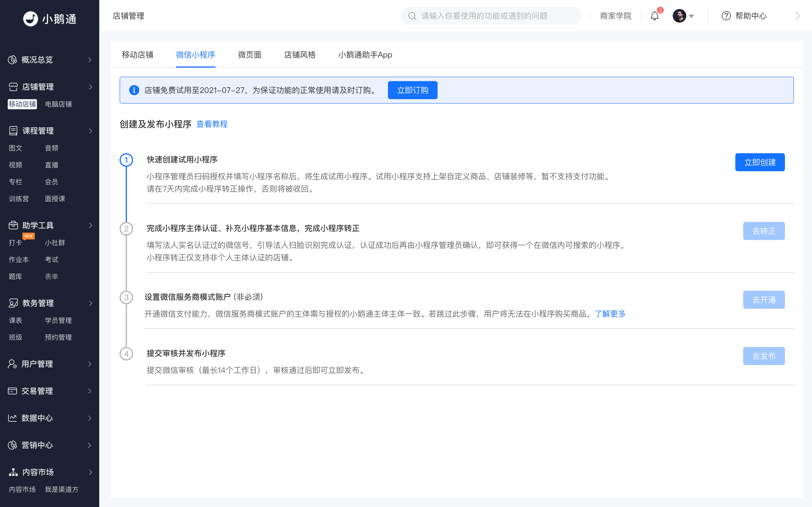Click the 立即订购 button
Image resolution: width=812 pixels, height=507 pixels.
pyautogui.click(x=412, y=90)
